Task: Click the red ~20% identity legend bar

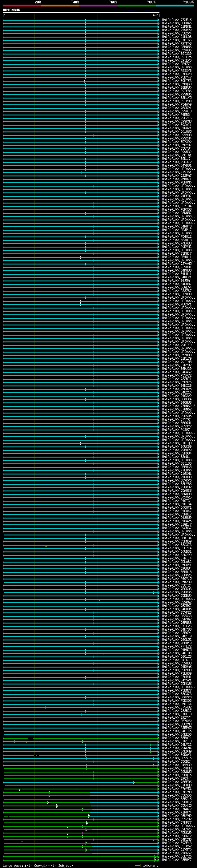Action: pyautogui.click(x=22, y=6)
